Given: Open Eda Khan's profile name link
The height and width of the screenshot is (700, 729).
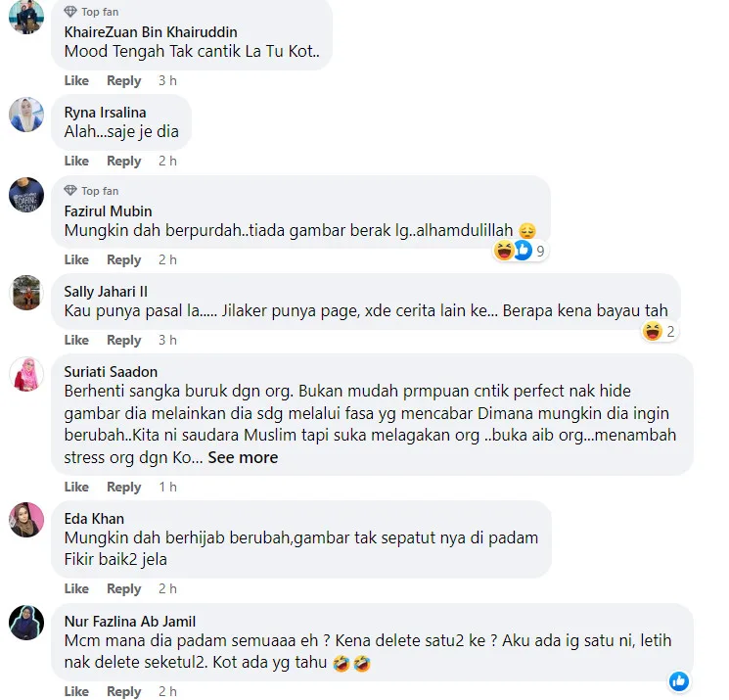Looking at the screenshot, I should 94,519.
